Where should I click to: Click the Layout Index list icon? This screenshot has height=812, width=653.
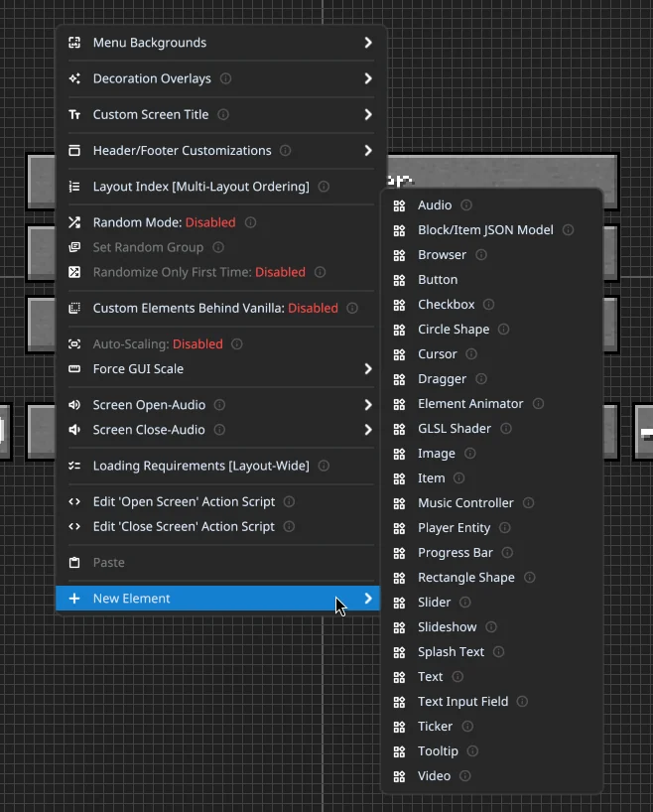(74, 187)
